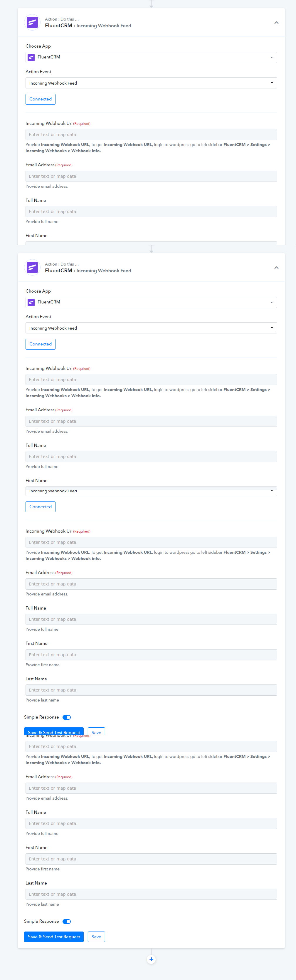This screenshot has width=296, height=980.
Task: Click FluentCRM icon inside first Choose App field
Action: pyautogui.click(x=31, y=58)
